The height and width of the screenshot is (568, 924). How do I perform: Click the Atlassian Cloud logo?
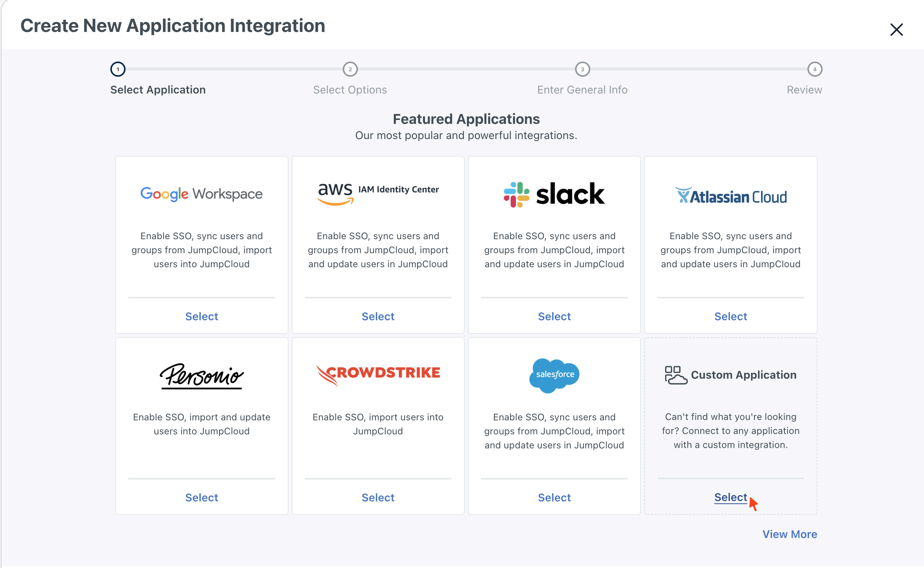[731, 196]
